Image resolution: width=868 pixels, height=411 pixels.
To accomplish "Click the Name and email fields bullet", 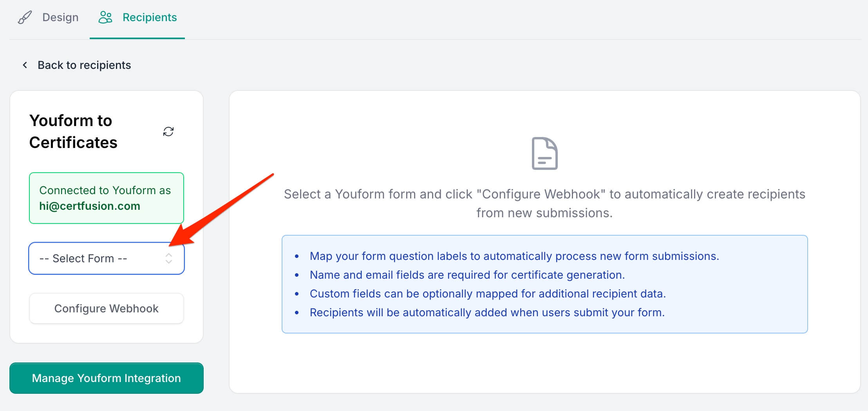I will (467, 275).
